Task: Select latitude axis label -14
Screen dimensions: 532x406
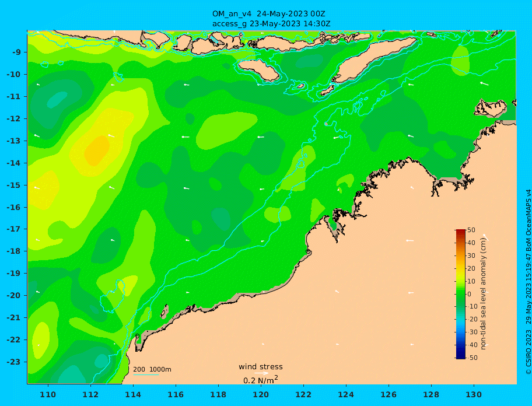Action: click(14, 163)
